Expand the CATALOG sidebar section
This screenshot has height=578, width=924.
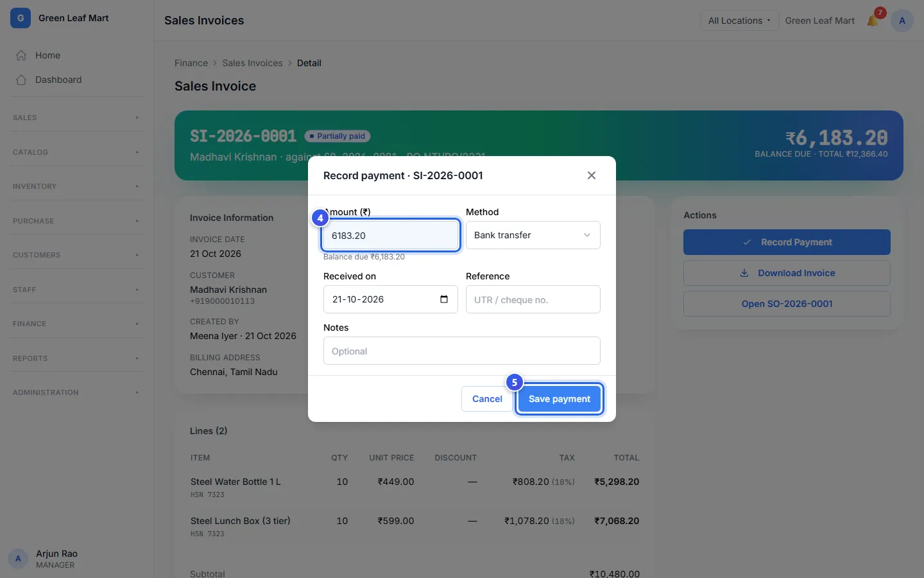point(76,152)
